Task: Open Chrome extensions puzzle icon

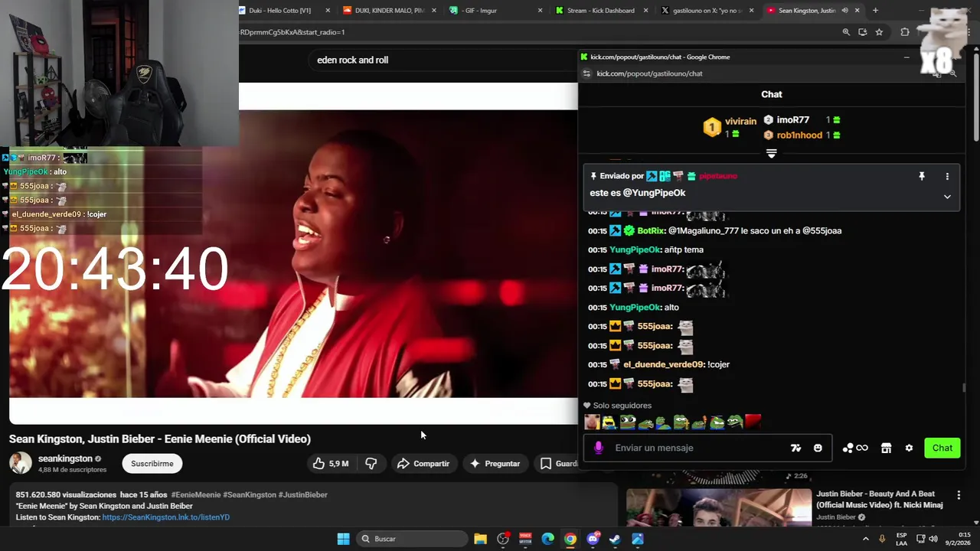Action: click(x=905, y=32)
